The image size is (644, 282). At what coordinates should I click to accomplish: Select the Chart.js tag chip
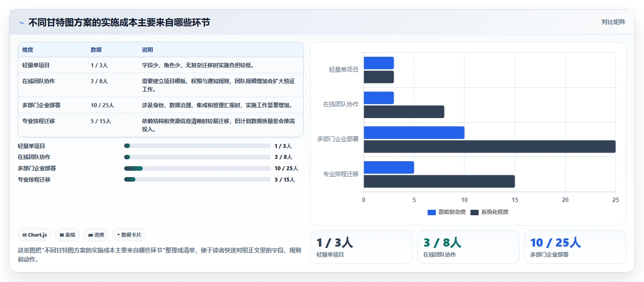(x=35, y=235)
